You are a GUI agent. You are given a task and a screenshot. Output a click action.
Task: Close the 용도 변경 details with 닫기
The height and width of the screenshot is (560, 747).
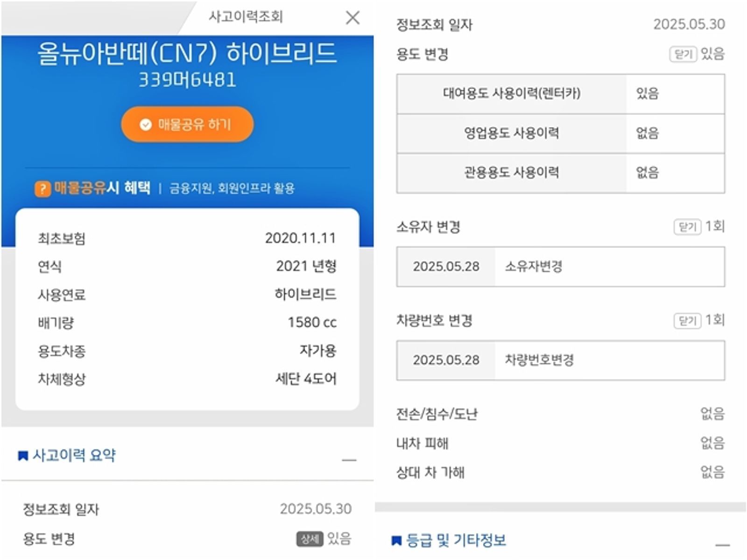683,54
